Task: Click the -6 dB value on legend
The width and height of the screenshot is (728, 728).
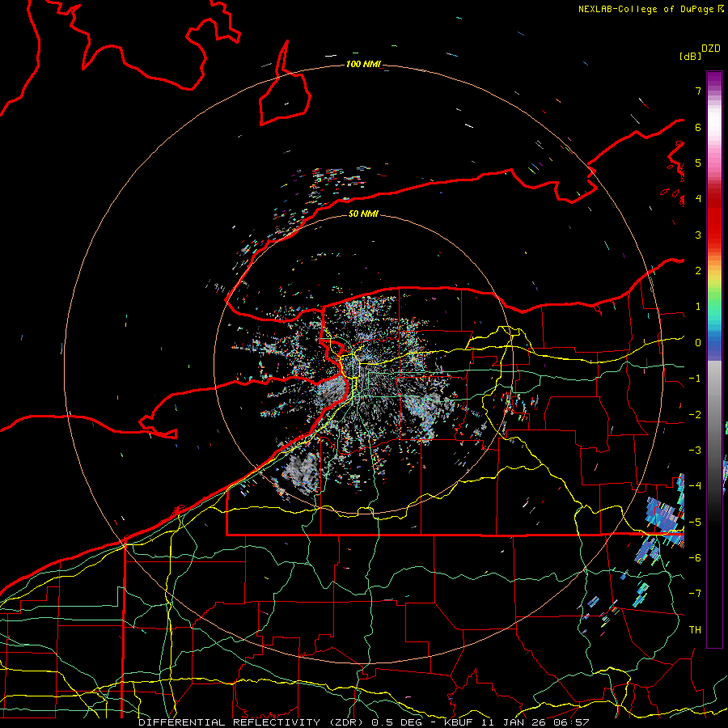Action: pyautogui.click(x=695, y=558)
